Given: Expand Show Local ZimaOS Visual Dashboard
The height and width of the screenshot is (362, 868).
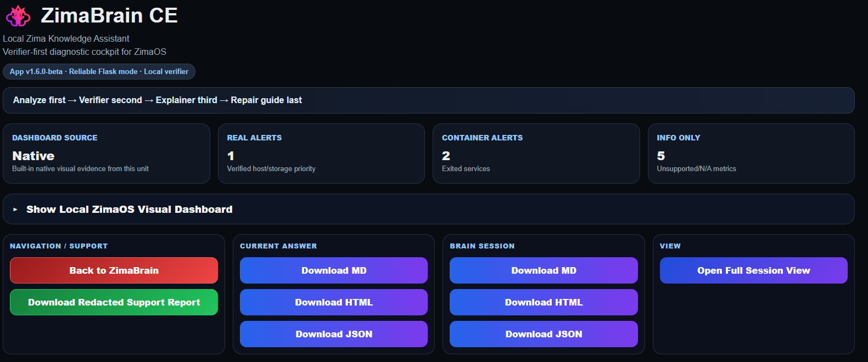Looking at the screenshot, I should (x=428, y=209).
